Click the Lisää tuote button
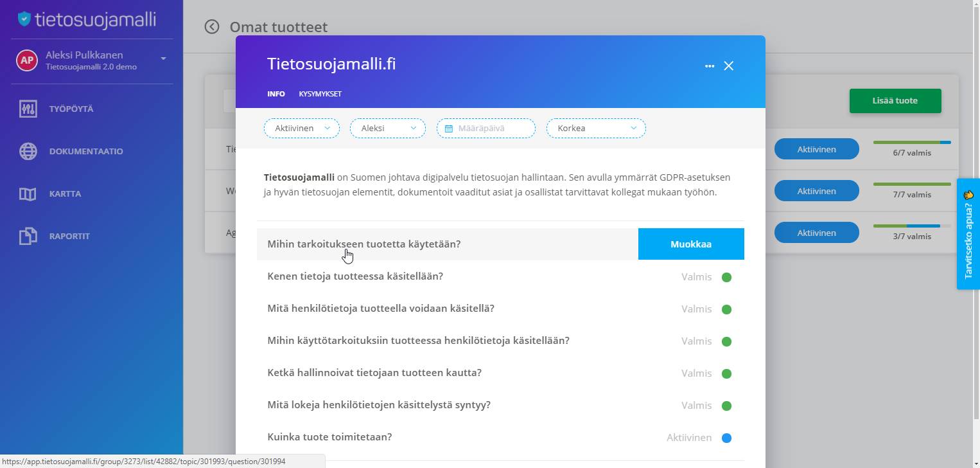Image resolution: width=980 pixels, height=468 pixels. [x=895, y=101]
